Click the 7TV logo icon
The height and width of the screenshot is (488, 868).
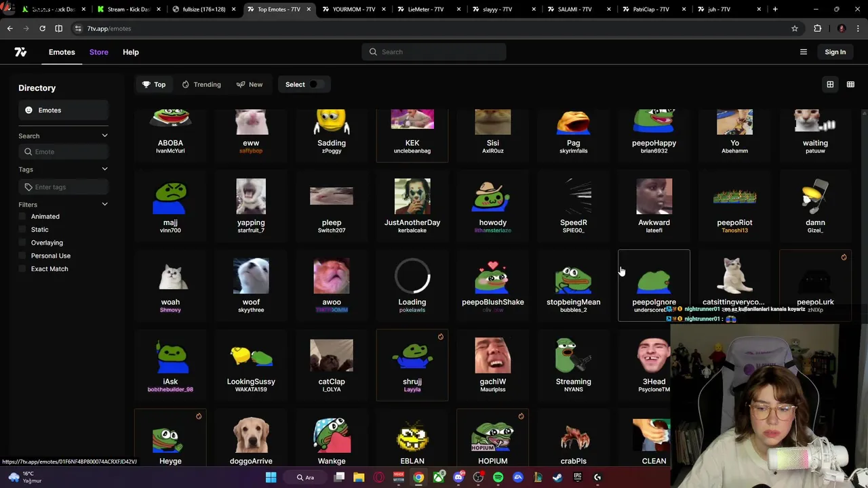point(20,52)
